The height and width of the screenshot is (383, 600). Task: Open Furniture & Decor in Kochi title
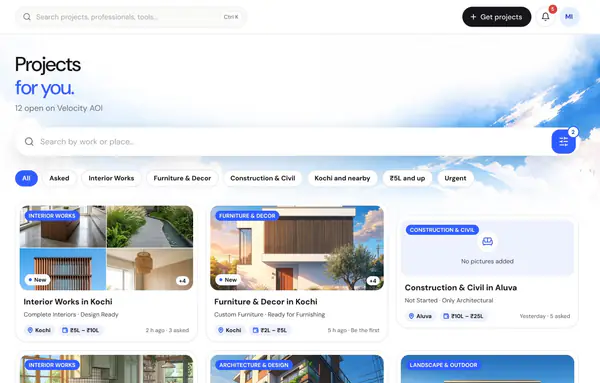tap(266, 302)
